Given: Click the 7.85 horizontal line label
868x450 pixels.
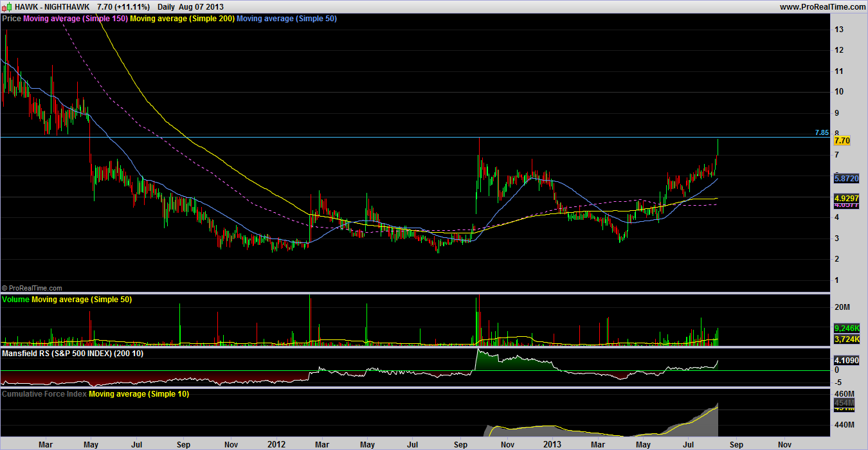Looking at the screenshot, I should [x=821, y=132].
